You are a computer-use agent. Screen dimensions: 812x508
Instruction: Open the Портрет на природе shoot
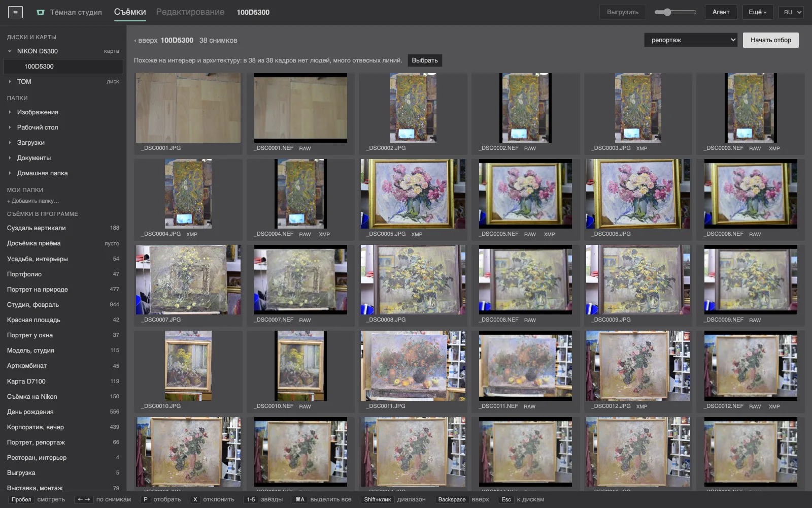[63, 290]
